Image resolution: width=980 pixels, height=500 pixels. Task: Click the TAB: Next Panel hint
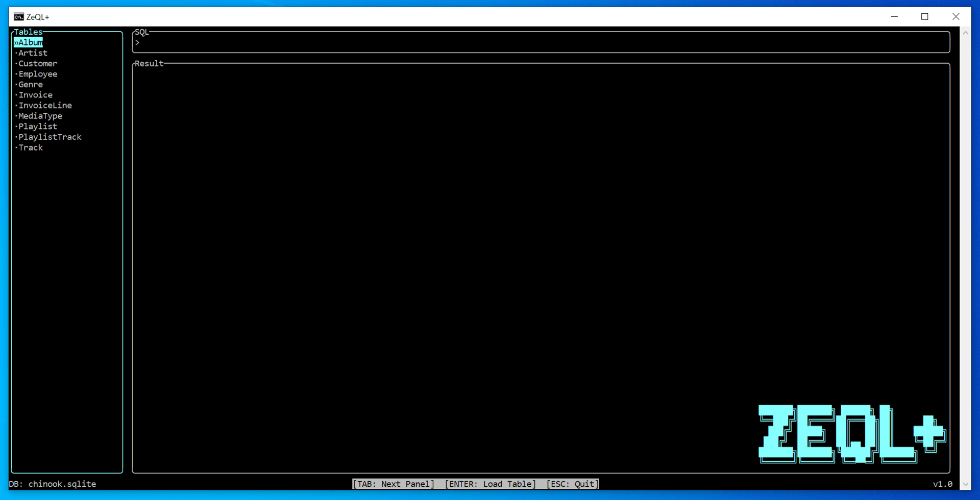click(x=394, y=484)
